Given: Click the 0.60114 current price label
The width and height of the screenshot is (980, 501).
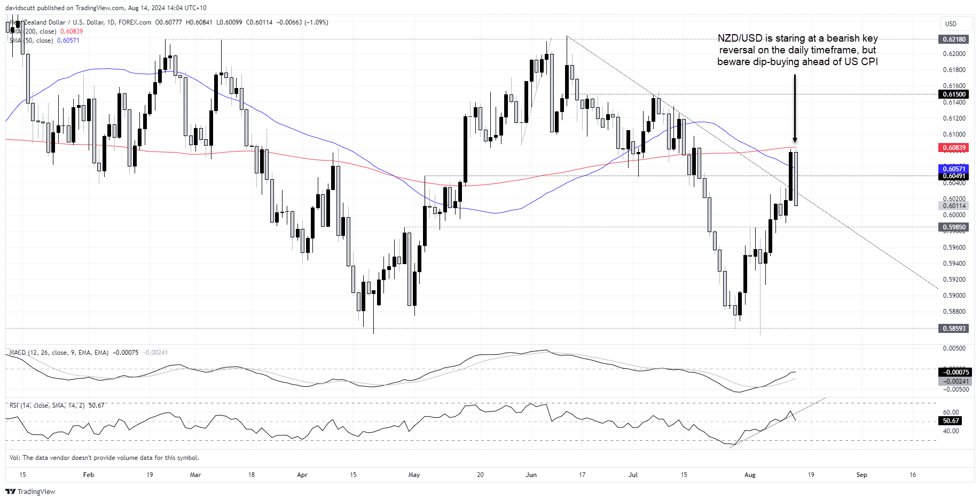Looking at the screenshot, I should click(x=954, y=206).
